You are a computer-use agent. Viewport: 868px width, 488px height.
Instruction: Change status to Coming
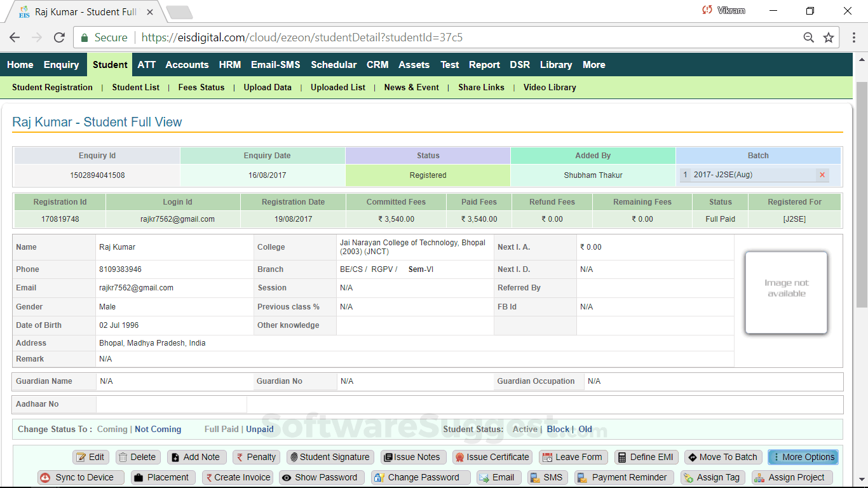point(112,430)
